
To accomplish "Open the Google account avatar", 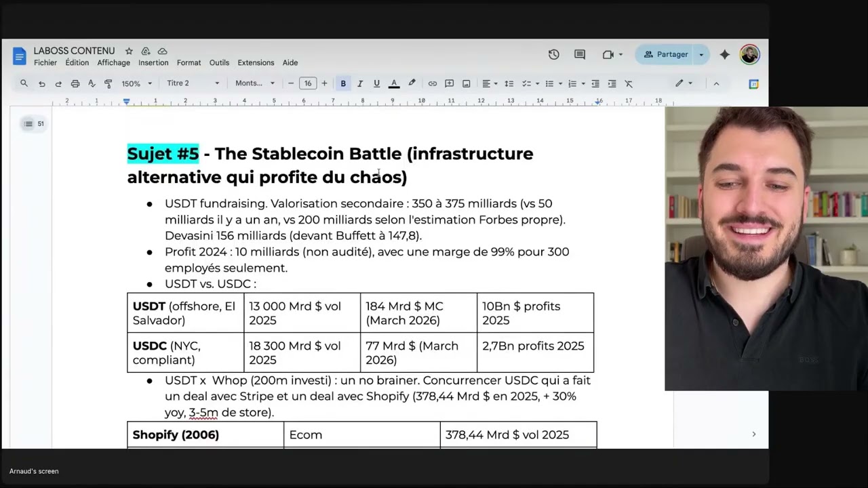I will click(749, 55).
